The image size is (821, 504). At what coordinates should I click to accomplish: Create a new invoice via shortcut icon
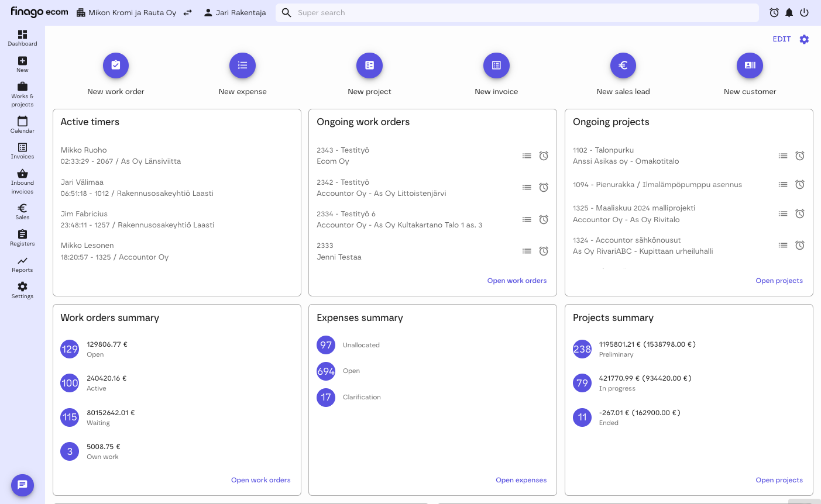pos(496,65)
